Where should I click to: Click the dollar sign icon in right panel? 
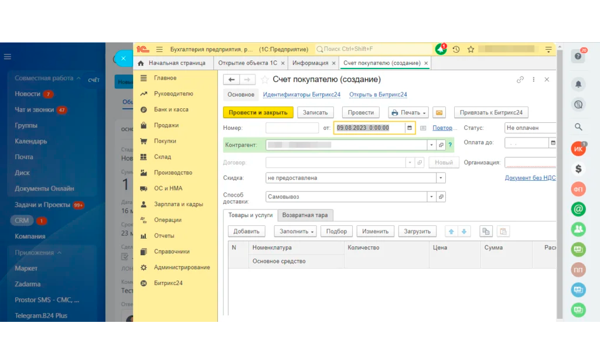tap(578, 169)
